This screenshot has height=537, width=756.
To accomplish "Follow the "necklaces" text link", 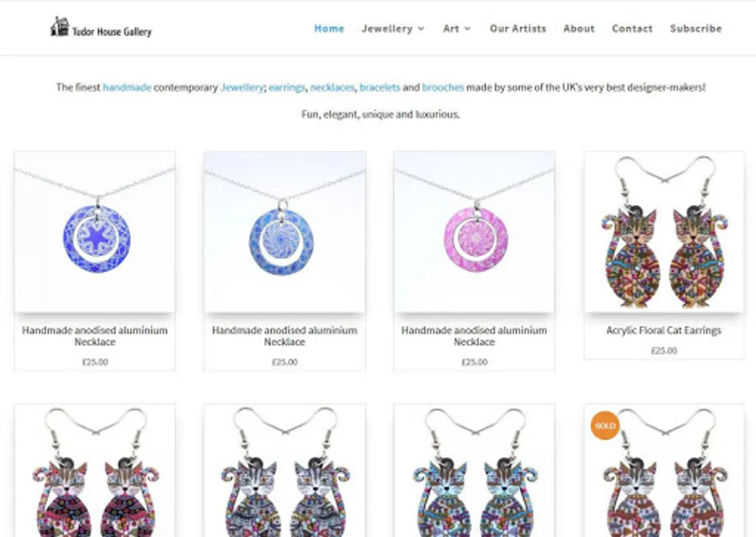I will tap(332, 87).
